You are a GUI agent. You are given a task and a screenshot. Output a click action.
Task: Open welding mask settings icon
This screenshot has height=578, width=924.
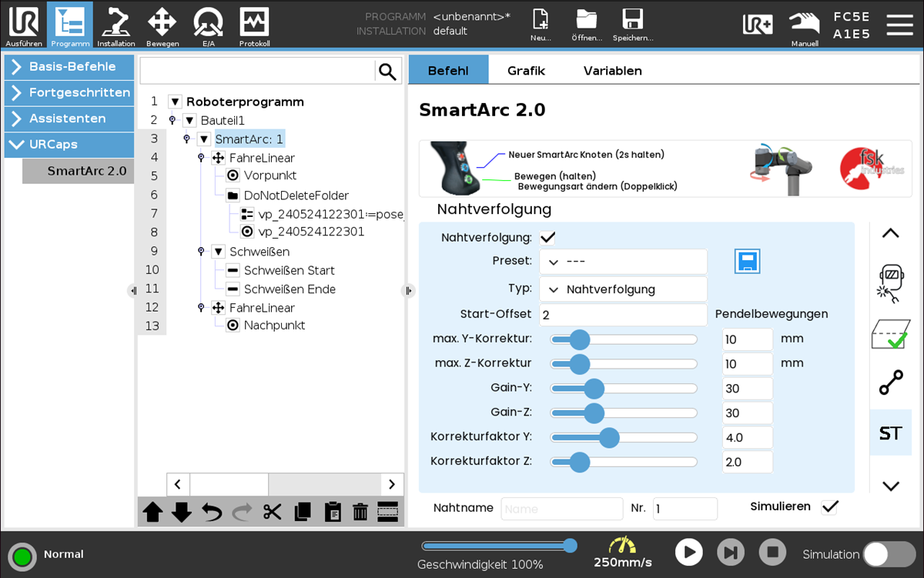click(891, 282)
